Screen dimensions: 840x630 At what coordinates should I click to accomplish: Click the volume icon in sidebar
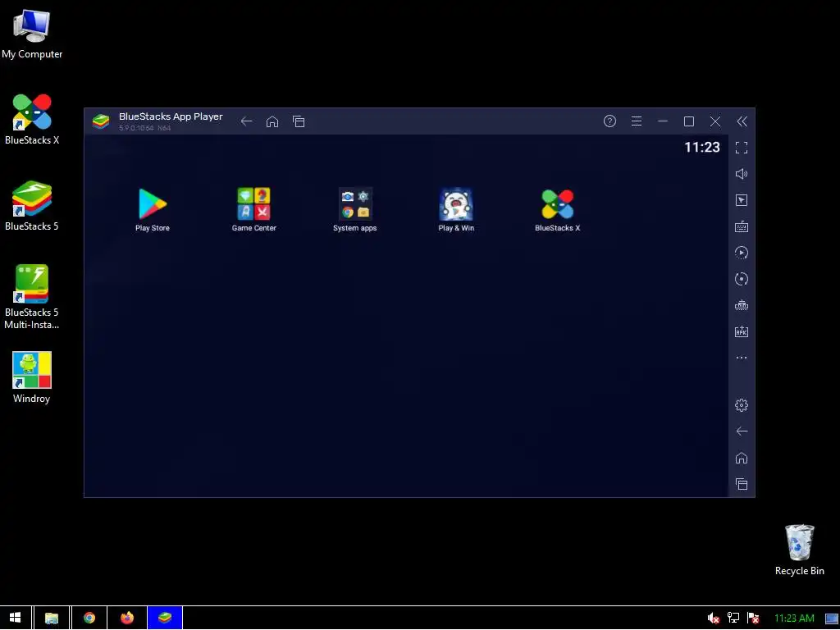pos(742,174)
